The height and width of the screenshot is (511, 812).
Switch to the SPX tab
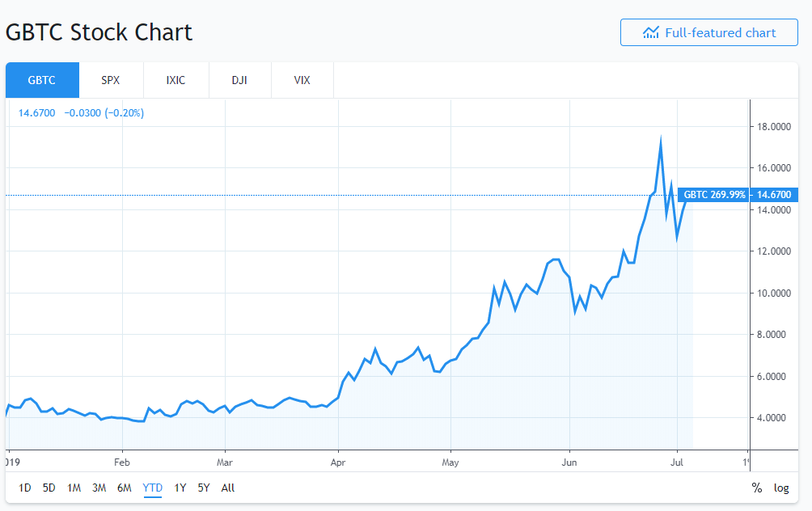[x=111, y=80]
